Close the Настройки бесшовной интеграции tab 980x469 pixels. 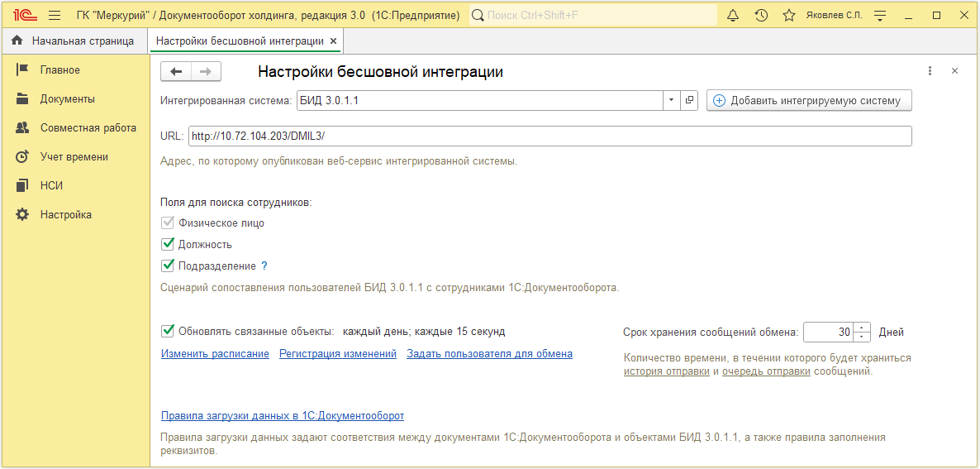pyautogui.click(x=333, y=41)
